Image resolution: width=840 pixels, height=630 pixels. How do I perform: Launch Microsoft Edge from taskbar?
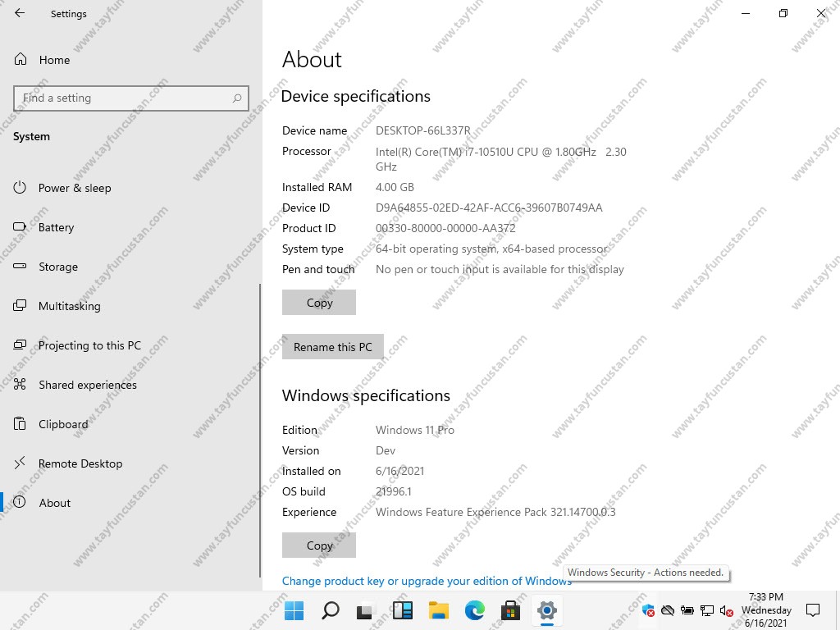point(475,610)
